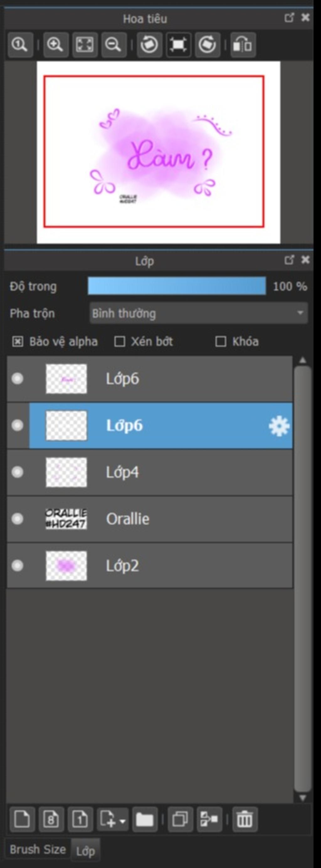The height and width of the screenshot is (868, 321).
Task: Click the zoom out magnifier icon
Action: click(x=113, y=45)
